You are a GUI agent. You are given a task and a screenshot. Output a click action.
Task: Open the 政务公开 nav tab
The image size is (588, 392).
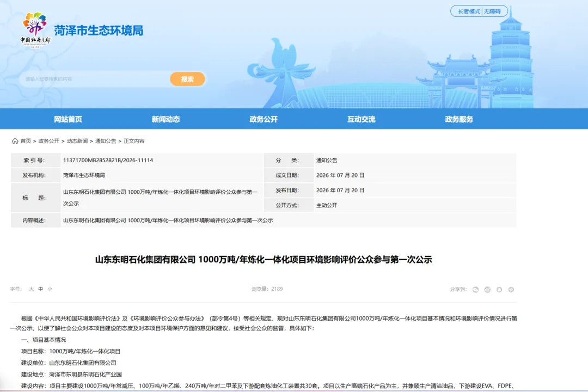(x=264, y=119)
